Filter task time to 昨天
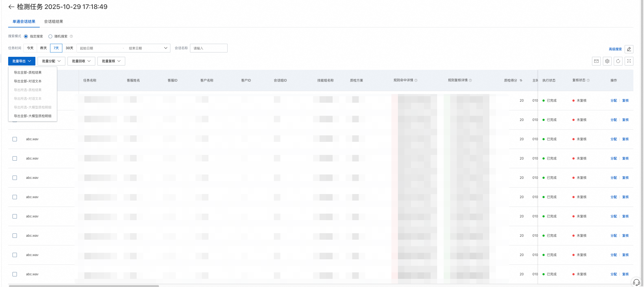Screen dimensions: 644x287 pyautogui.click(x=44, y=48)
